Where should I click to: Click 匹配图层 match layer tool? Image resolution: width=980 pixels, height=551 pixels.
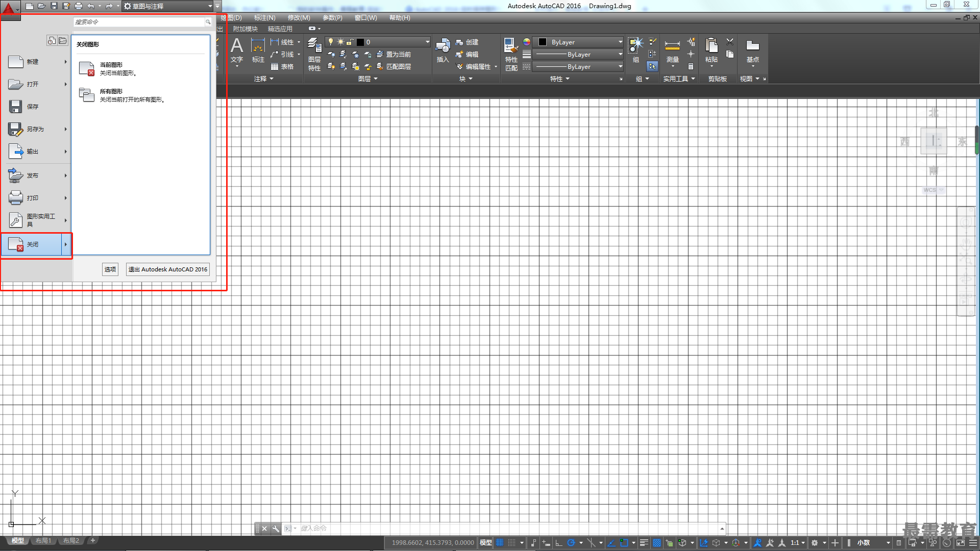[x=394, y=66]
